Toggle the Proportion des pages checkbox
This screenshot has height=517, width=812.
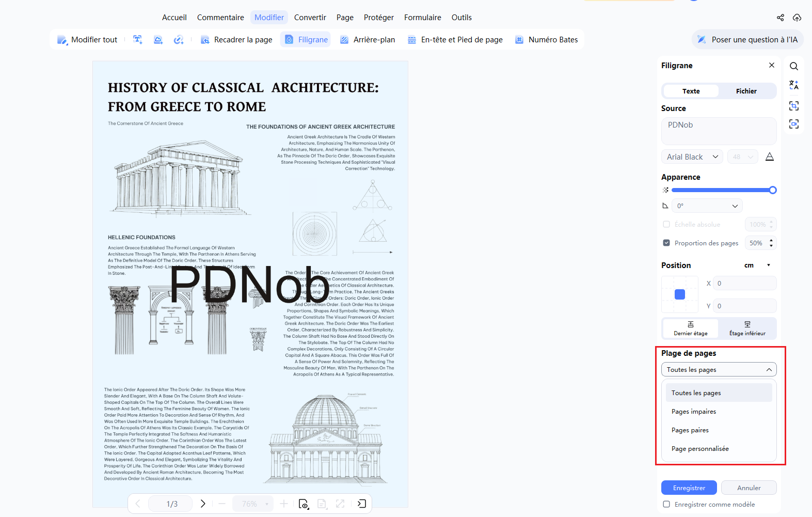point(666,243)
